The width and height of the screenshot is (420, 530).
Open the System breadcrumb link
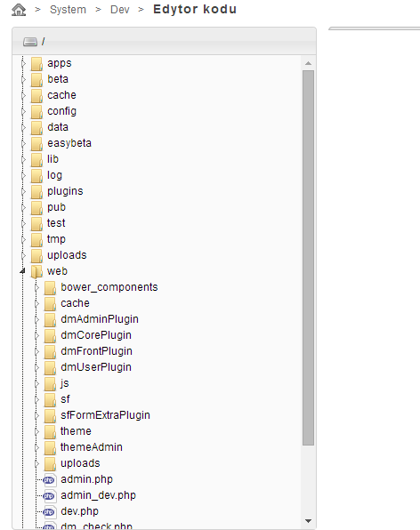[x=68, y=10]
